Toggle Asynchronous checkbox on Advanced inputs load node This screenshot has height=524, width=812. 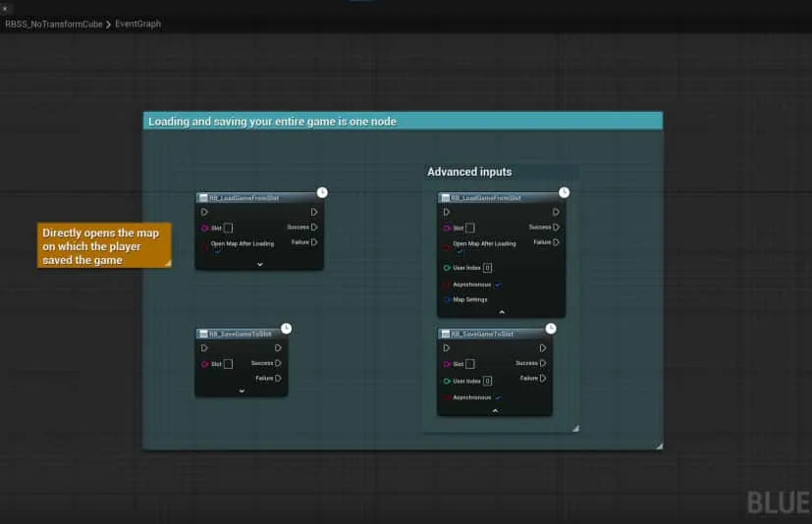(x=498, y=285)
